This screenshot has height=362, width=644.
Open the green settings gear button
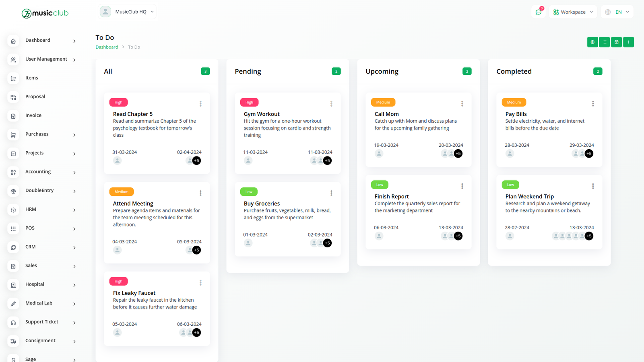click(592, 42)
